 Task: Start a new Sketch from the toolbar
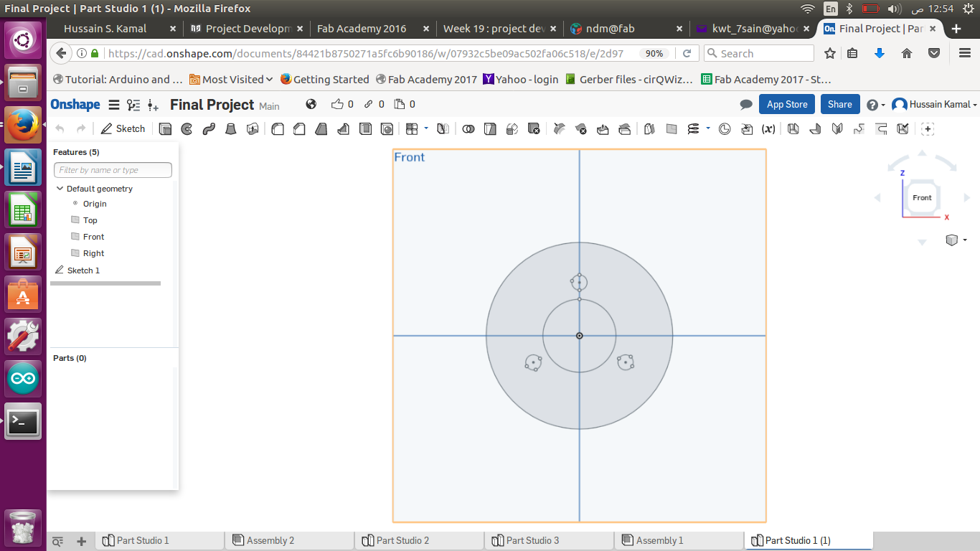click(123, 129)
